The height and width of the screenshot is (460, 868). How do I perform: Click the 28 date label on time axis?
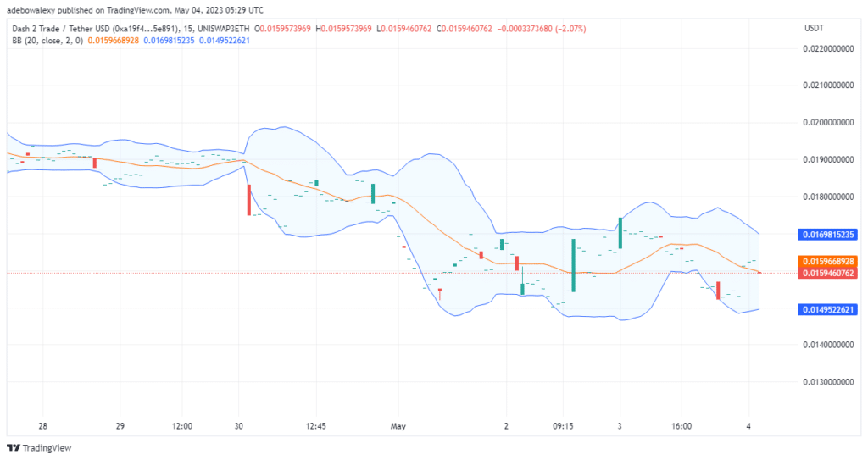tap(42, 426)
